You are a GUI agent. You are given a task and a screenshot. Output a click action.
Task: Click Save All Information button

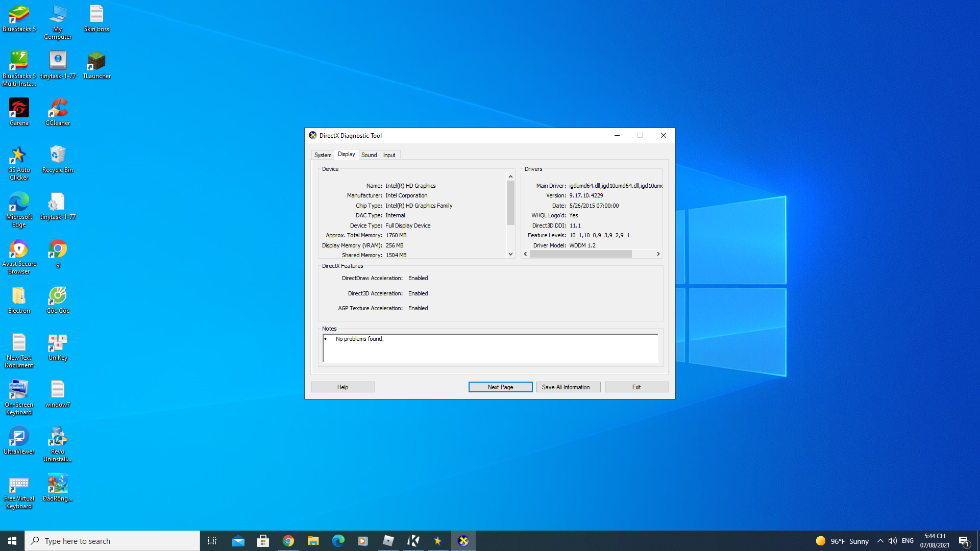tap(568, 387)
